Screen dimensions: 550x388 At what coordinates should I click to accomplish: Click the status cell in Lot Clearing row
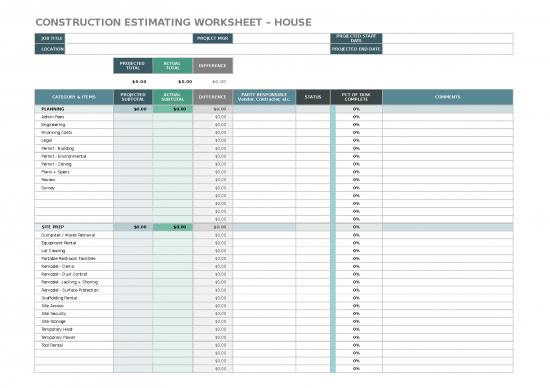click(313, 251)
